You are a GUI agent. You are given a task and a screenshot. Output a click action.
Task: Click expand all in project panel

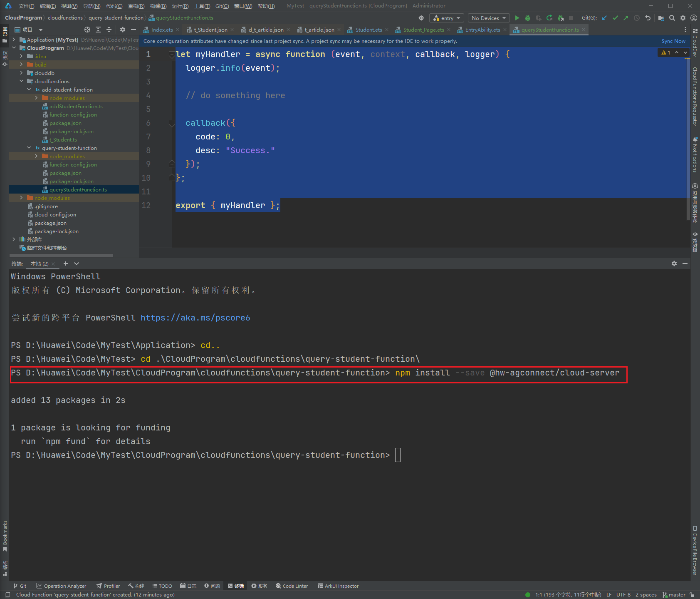pyautogui.click(x=98, y=30)
